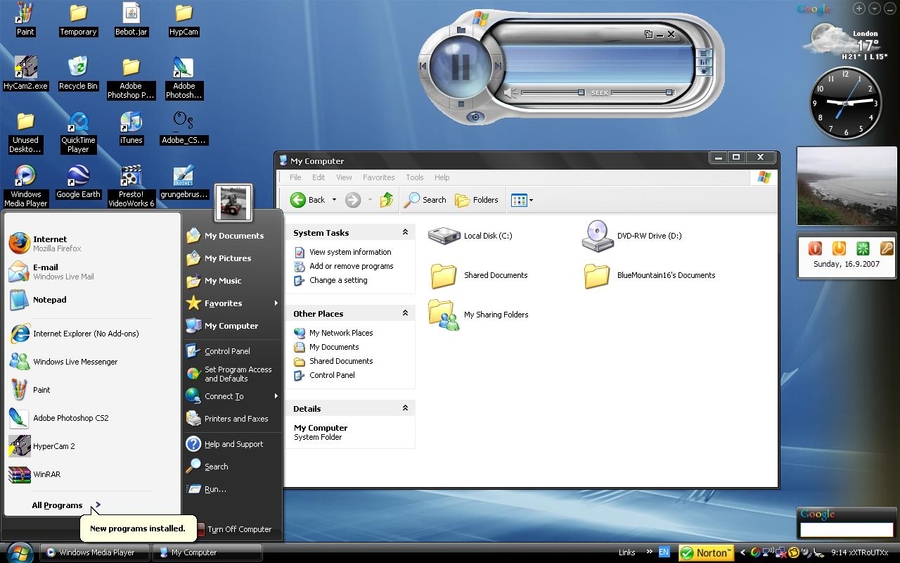Click the Google search box gadget
This screenshot has height=563, width=900.
pos(847,529)
